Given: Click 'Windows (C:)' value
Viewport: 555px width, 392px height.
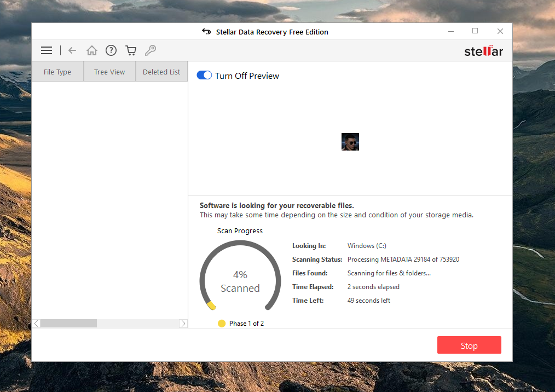Looking at the screenshot, I should tap(367, 246).
